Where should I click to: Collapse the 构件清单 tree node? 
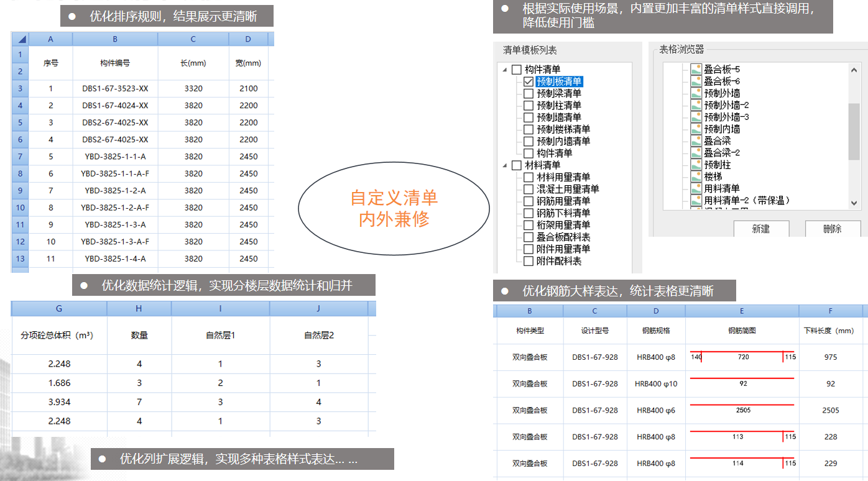(504, 70)
